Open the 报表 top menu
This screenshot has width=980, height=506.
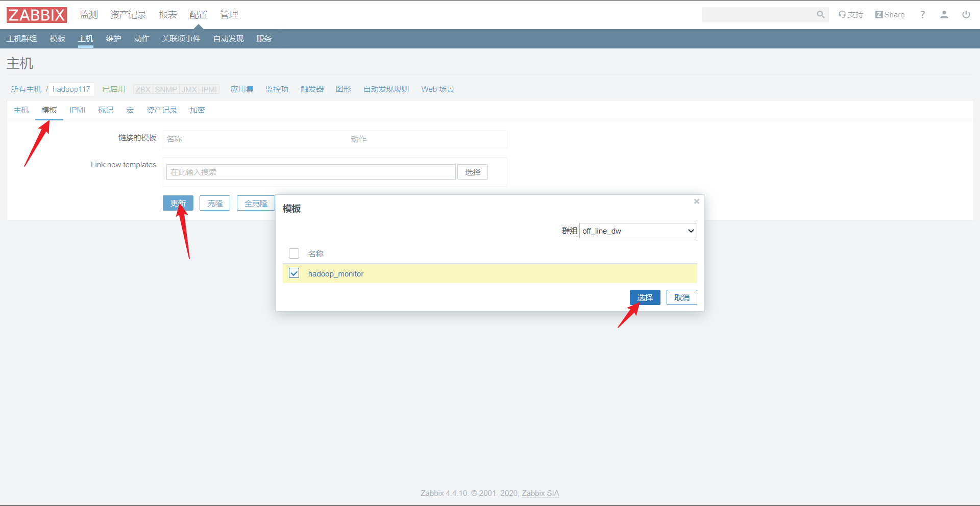[168, 15]
